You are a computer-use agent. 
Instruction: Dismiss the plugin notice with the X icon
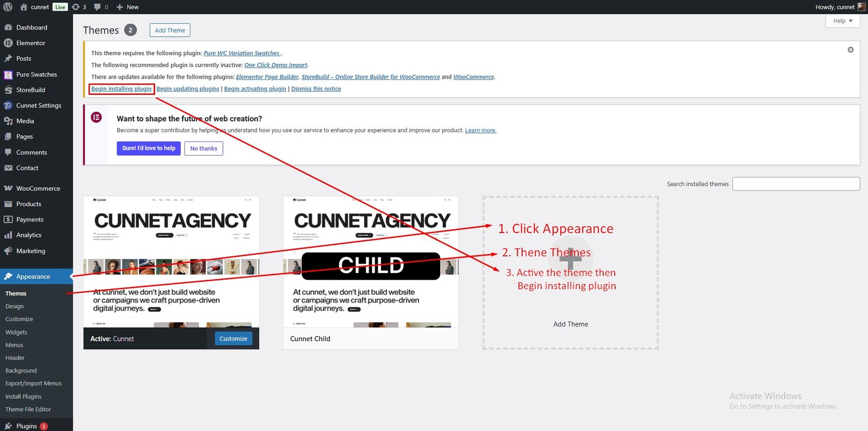pyautogui.click(x=850, y=50)
